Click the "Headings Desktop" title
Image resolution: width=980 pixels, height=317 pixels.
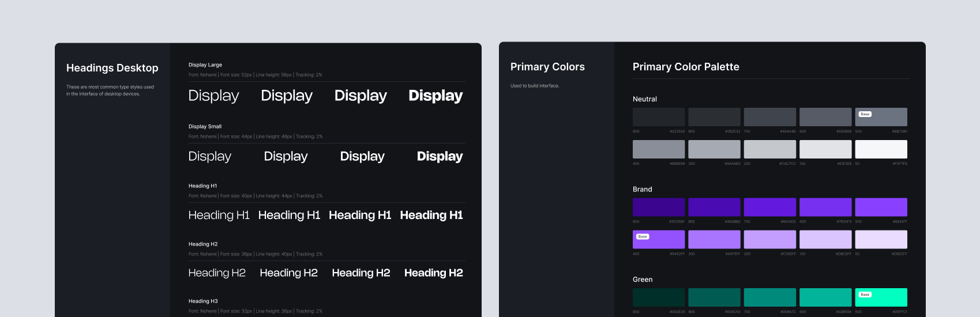pyautogui.click(x=112, y=68)
